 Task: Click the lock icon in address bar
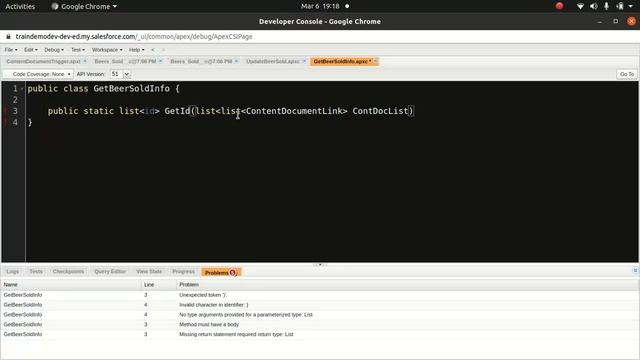coord(8,36)
